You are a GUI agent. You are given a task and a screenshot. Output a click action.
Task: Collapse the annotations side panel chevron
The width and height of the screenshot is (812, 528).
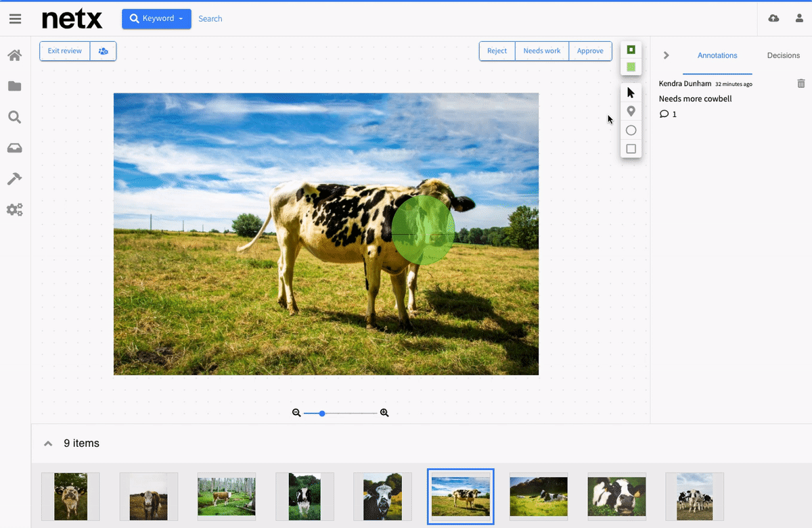coord(666,55)
